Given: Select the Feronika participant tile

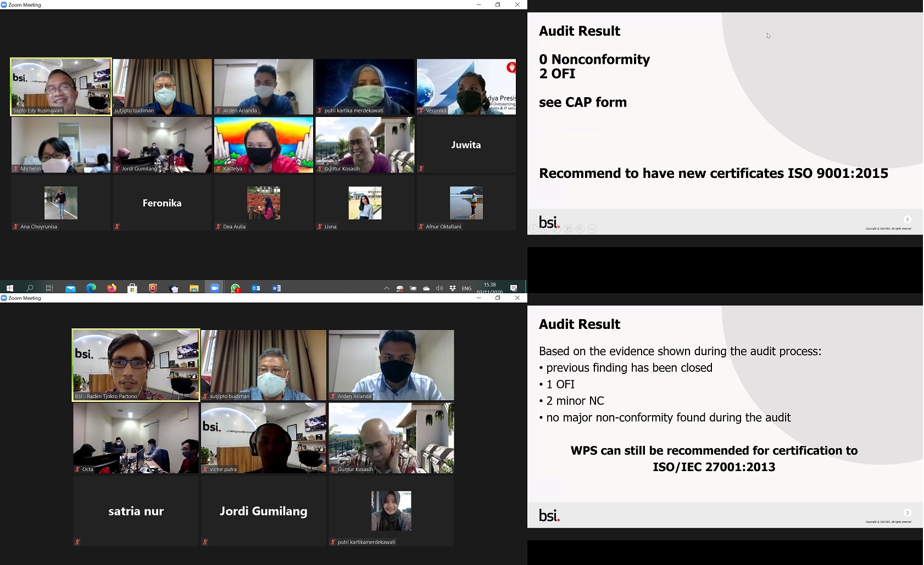Looking at the screenshot, I should pyautogui.click(x=162, y=203).
